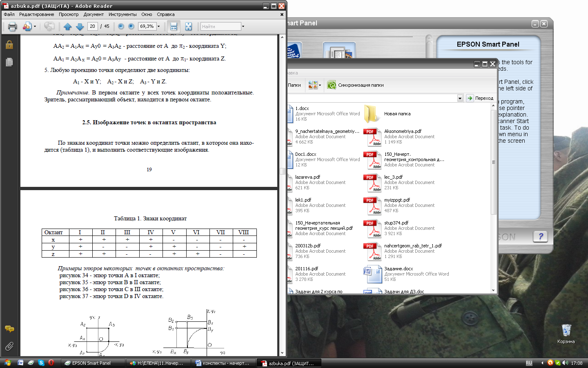Select the lek1.pdf file name

click(303, 200)
